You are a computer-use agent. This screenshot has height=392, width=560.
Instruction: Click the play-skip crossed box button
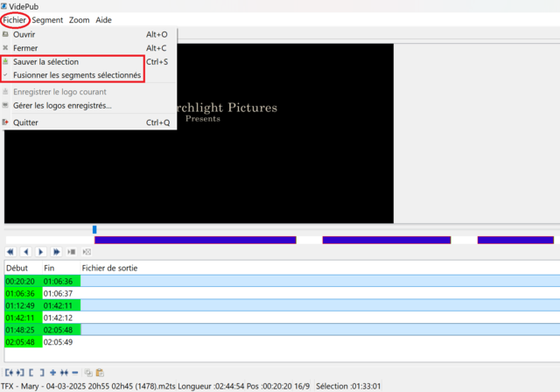(87, 252)
